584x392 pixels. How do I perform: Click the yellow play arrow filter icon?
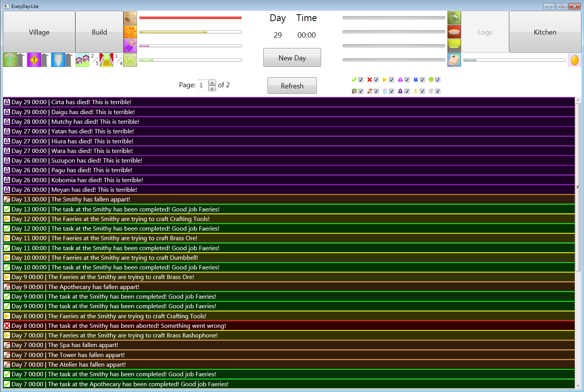coord(385,80)
